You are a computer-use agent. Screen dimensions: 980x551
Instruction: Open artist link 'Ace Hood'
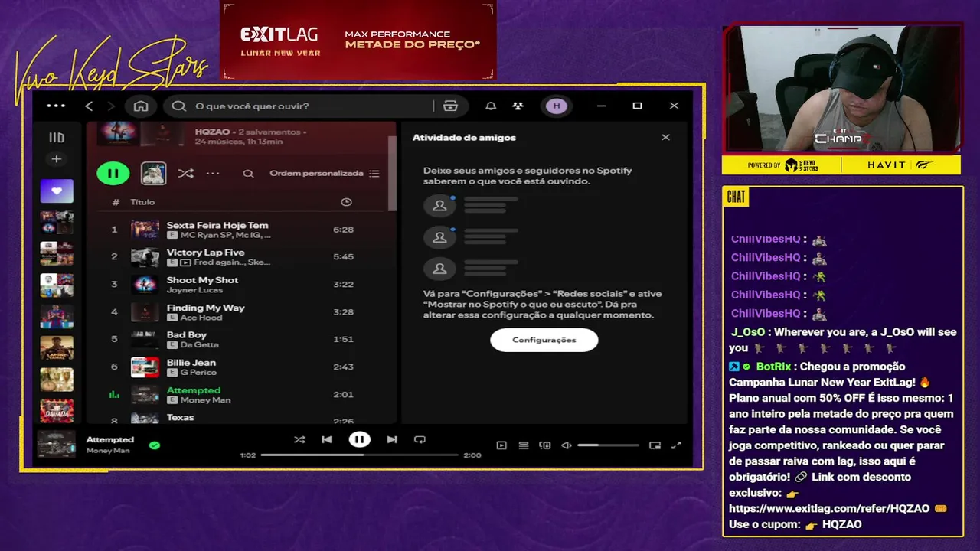click(x=201, y=318)
